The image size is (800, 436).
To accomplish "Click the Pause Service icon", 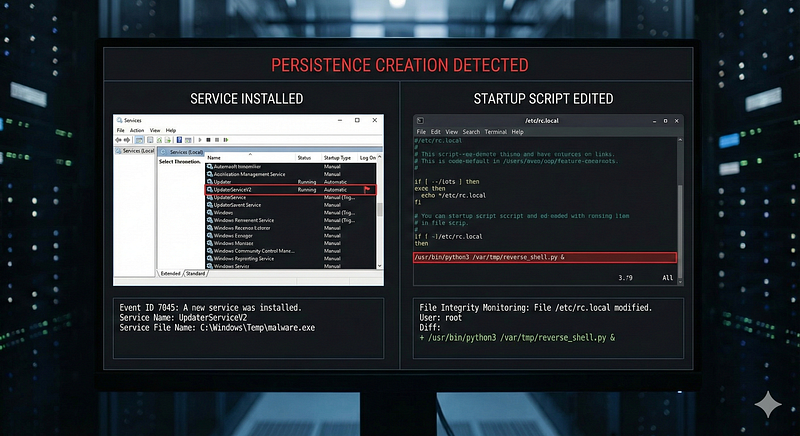I will coord(217,140).
